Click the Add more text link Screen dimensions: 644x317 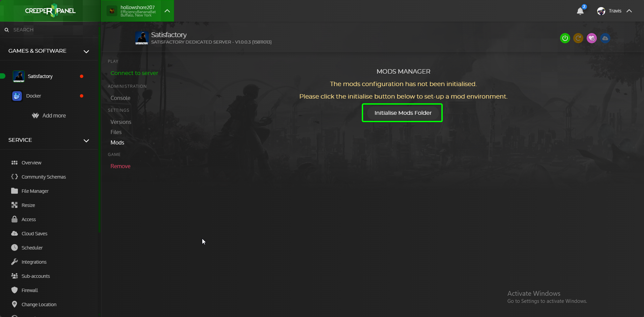click(x=54, y=115)
